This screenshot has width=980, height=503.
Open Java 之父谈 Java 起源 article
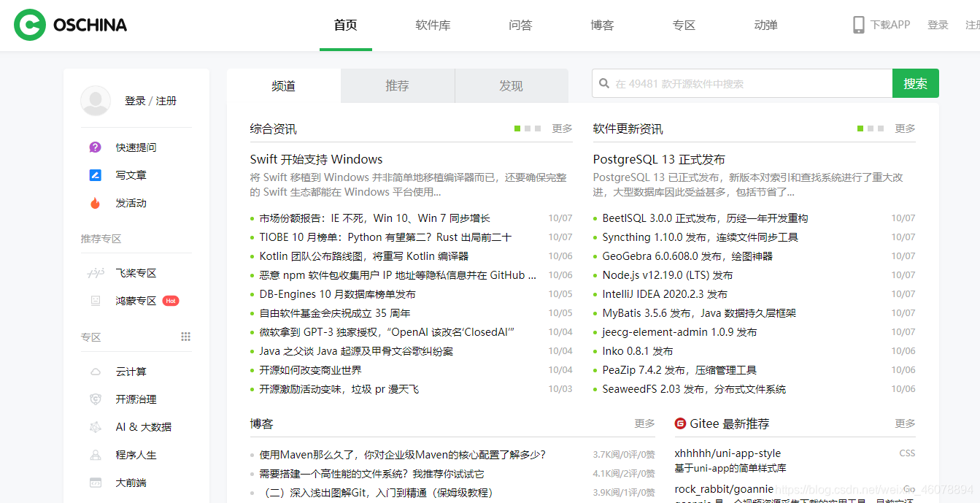357,351
